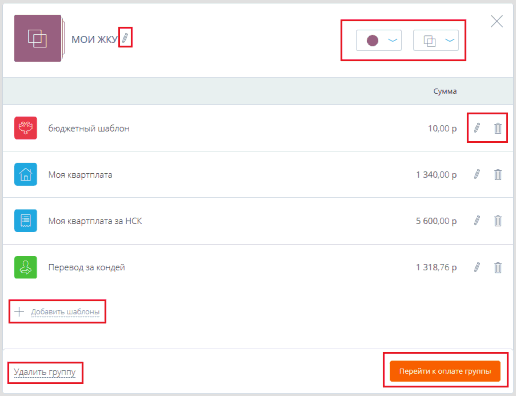Edit the Моя квартплата template
Viewport: 516px width, 396px height.
[477, 174]
